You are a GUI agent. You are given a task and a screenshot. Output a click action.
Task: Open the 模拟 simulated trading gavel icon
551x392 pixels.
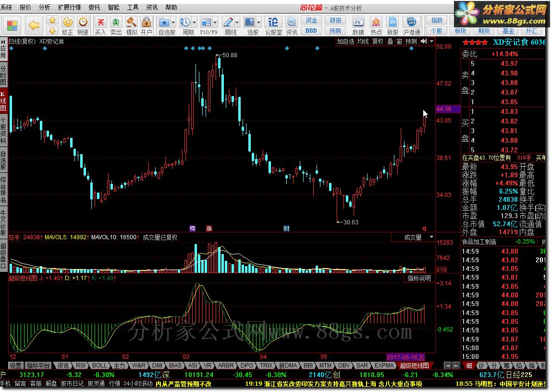click(132, 25)
